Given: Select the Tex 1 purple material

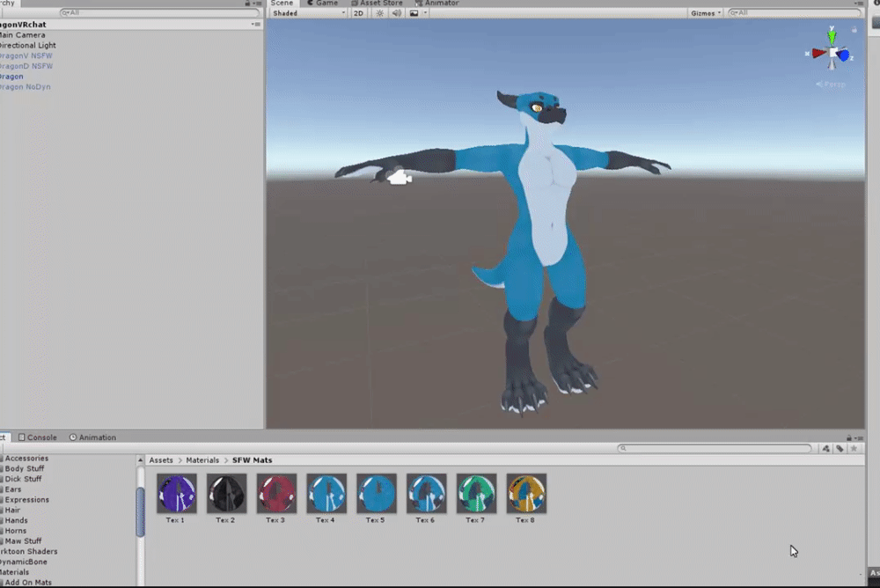Looking at the screenshot, I should click(176, 493).
